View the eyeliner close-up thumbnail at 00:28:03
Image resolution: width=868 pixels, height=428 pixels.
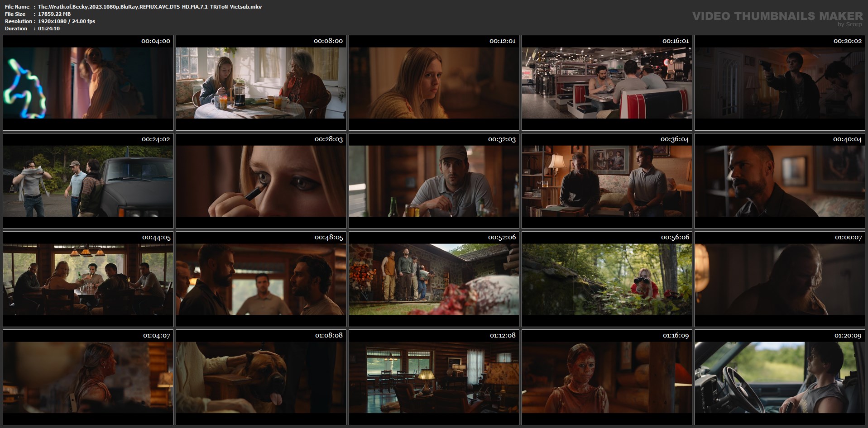(261, 181)
